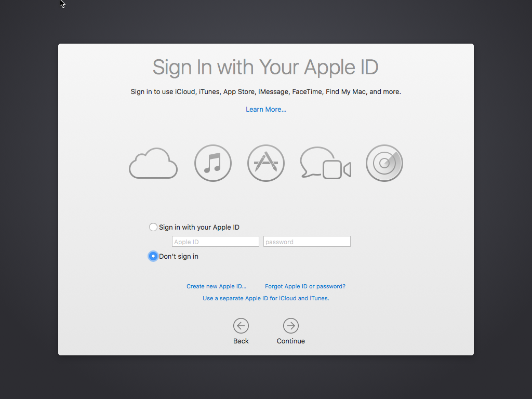Viewport: 532px width, 399px height.
Task: Click the Find My Mac radar icon
Action: point(384,163)
